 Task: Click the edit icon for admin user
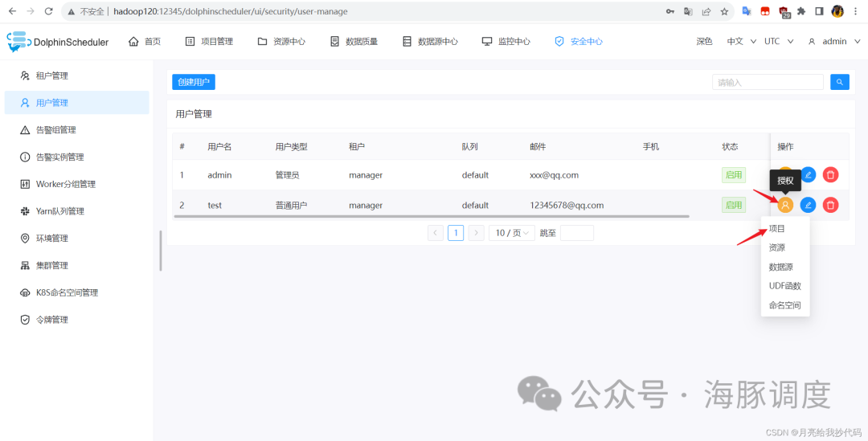click(809, 175)
